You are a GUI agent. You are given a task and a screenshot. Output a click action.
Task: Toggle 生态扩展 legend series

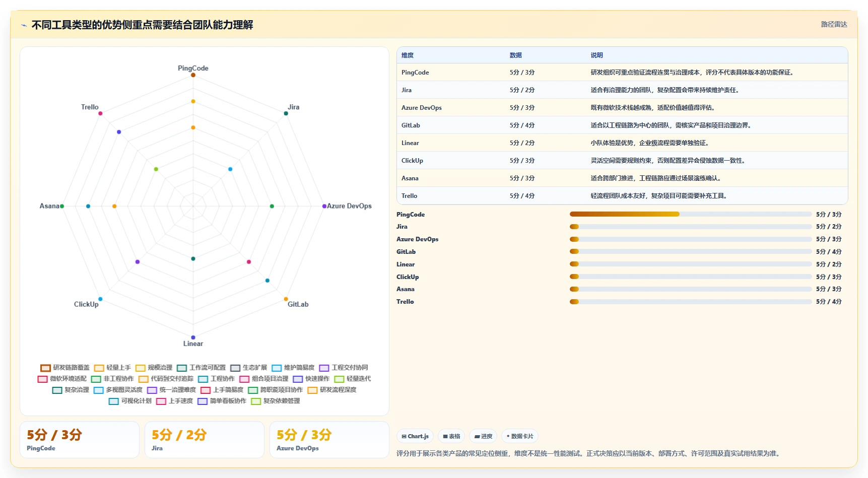point(249,368)
